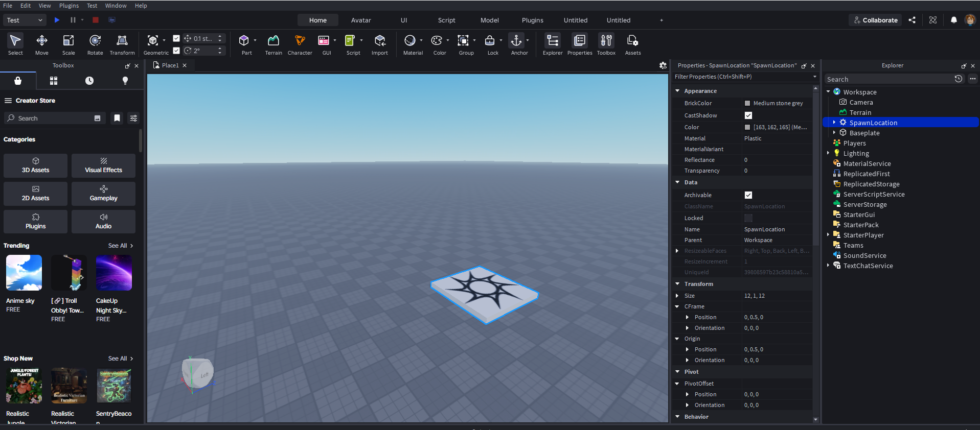Toggle the Explorer panel button

pos(553,44)
